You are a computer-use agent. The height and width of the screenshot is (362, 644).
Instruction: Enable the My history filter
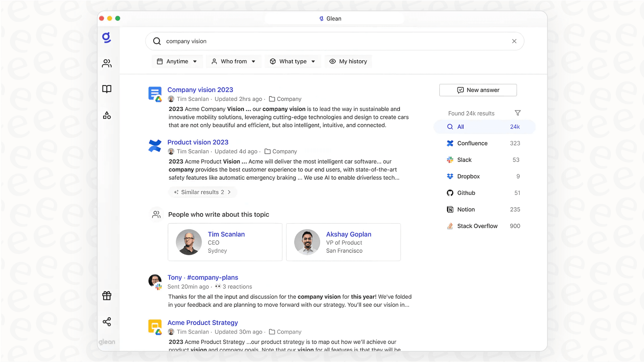[348, 61]
